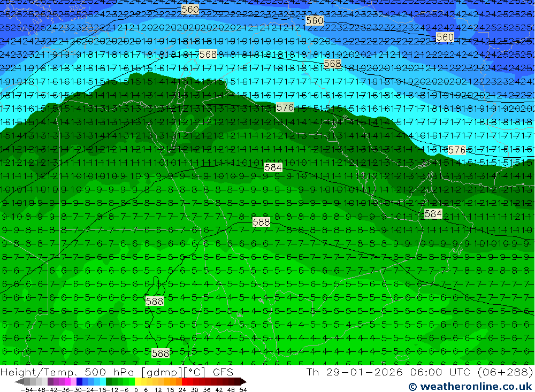The width and height of the screenshot is (535, 392).
Task: Click the '588' contour label nearest map center
Action: (262, 222)
